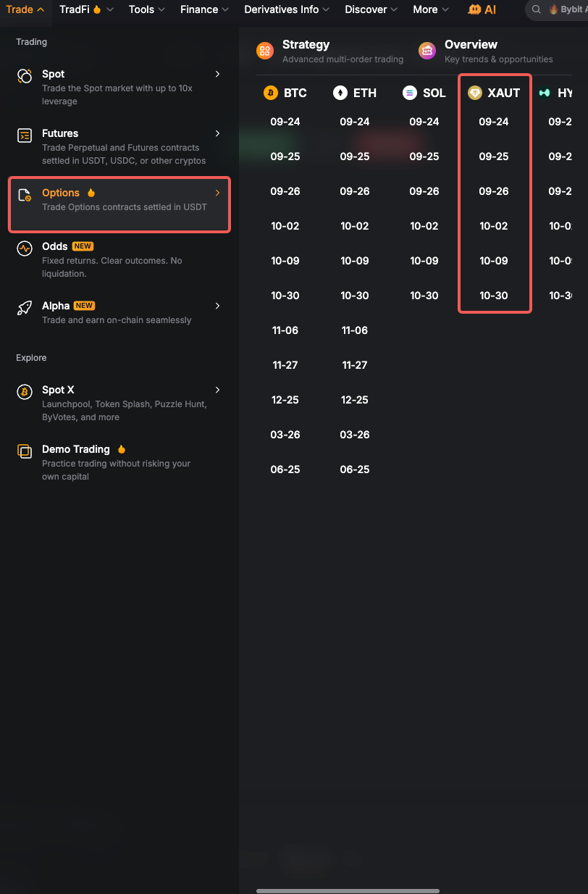Choose BTC 09-24 expiry
This screenshot has height=894, width=588.
pyautogui.click(x=285, y=122)
